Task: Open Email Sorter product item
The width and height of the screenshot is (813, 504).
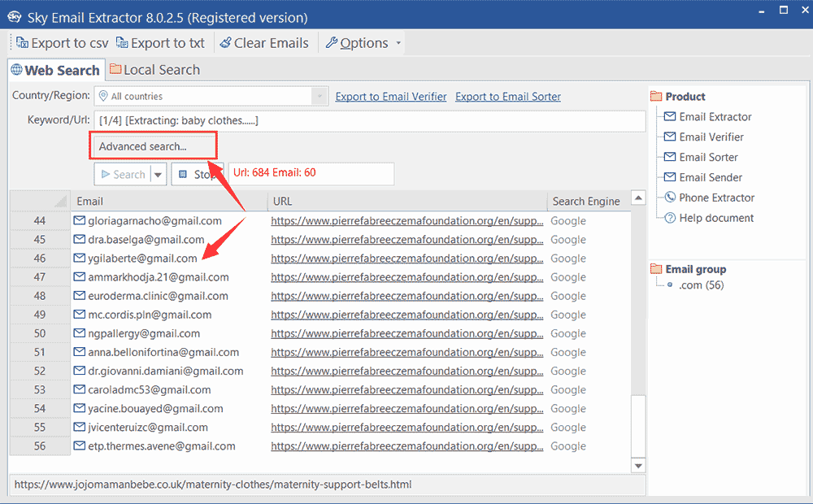Action: 701,157
